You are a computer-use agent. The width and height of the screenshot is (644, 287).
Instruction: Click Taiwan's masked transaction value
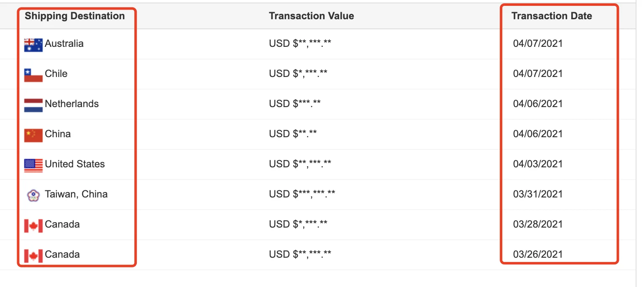coord(302,194)
